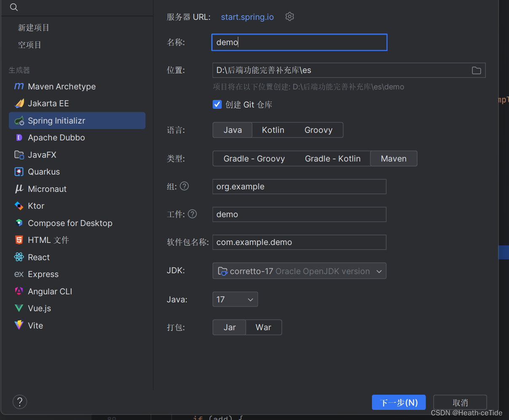
Task: Click the 取消 button
Action: [x=460, y=402]
